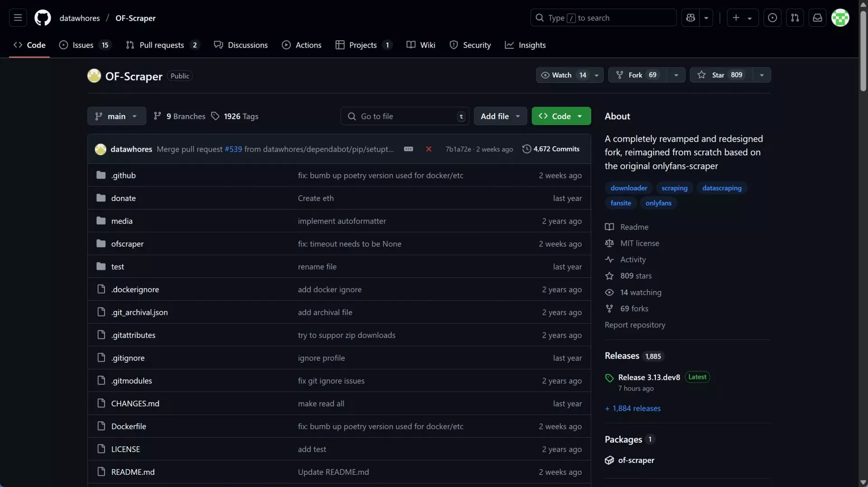Click the .git_archival.json file icon
This screenshot has width=868, height=487.
[x=101, y=312]
